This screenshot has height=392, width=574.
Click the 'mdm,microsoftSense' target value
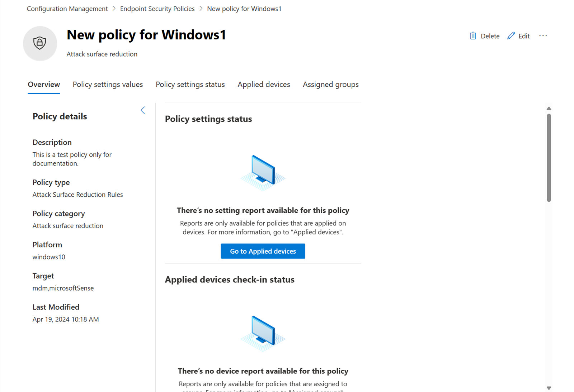click(63, 288)
